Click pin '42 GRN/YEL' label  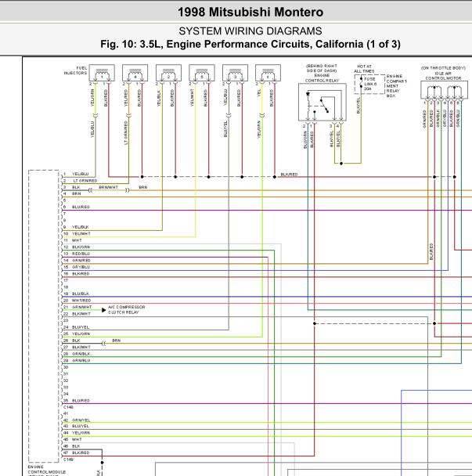[x=77, y=420]
